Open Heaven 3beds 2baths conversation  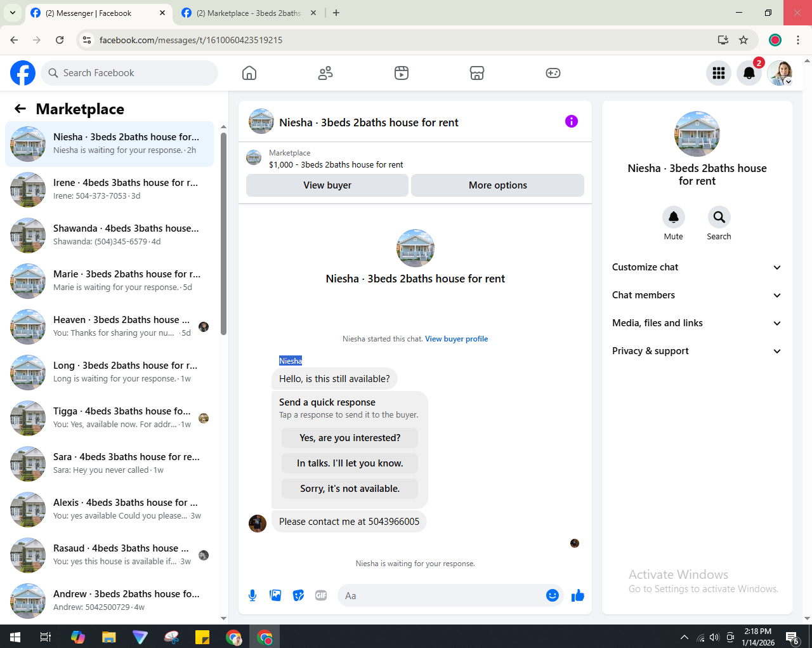pos(109,327)
